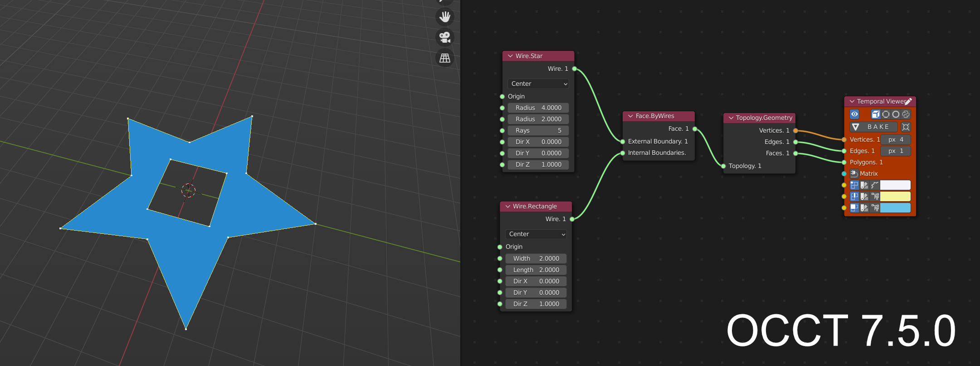Click Temporal Viewer Polygons. 1 input socket
Viewport: 980px width, 366px height.
(x=844, y=163)
